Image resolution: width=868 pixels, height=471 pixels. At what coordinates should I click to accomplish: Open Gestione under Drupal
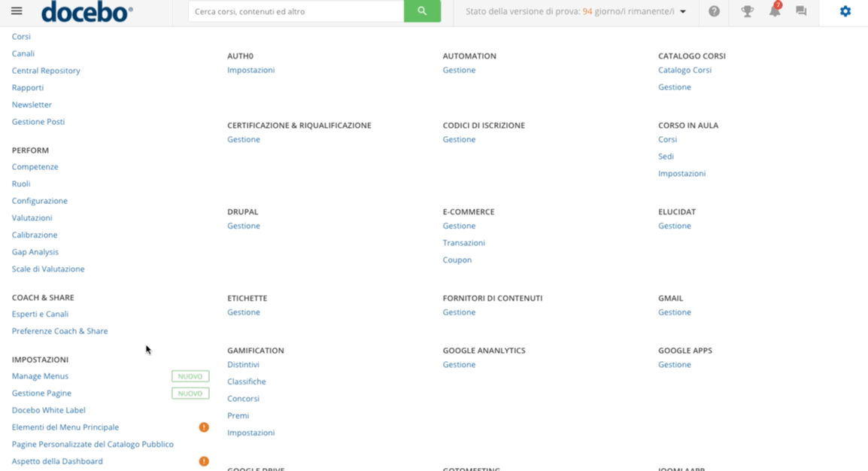tap(244, 226)
